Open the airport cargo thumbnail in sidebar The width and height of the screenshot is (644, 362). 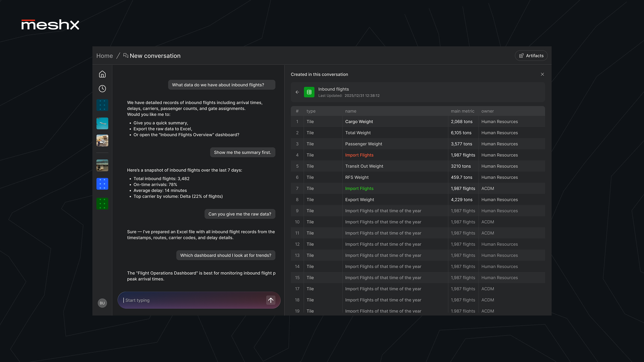[x=102, y=141]
